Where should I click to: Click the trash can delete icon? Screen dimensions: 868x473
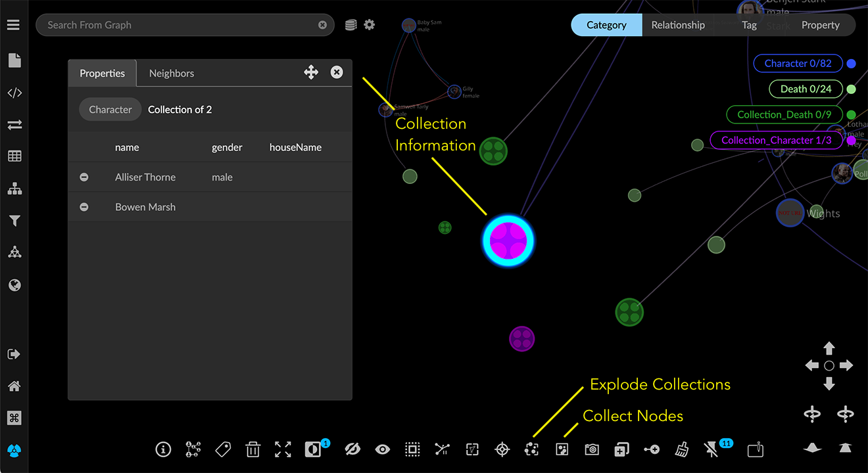tap(253, 449)
